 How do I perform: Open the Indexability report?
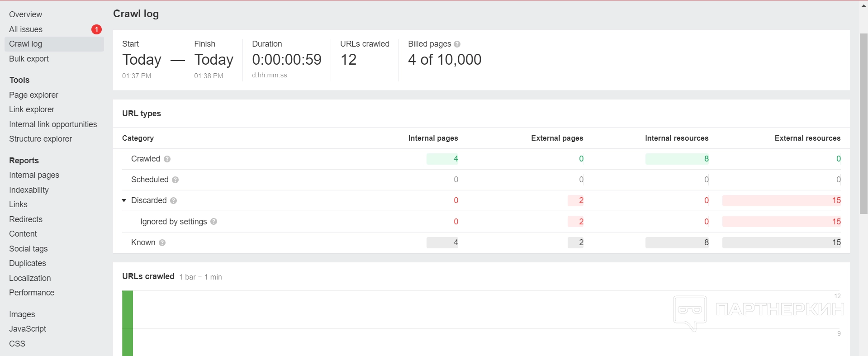[x=28, y=190]
